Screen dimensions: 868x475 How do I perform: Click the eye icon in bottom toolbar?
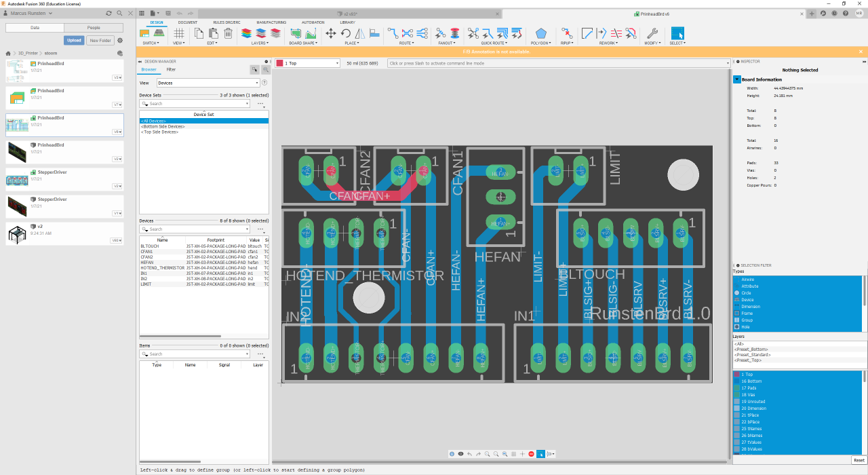[460, 453]
